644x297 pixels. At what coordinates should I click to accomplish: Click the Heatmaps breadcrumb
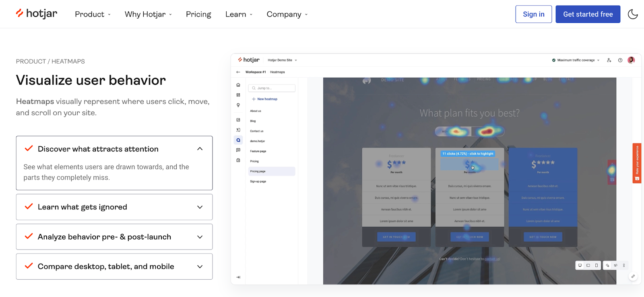point(277,72)
